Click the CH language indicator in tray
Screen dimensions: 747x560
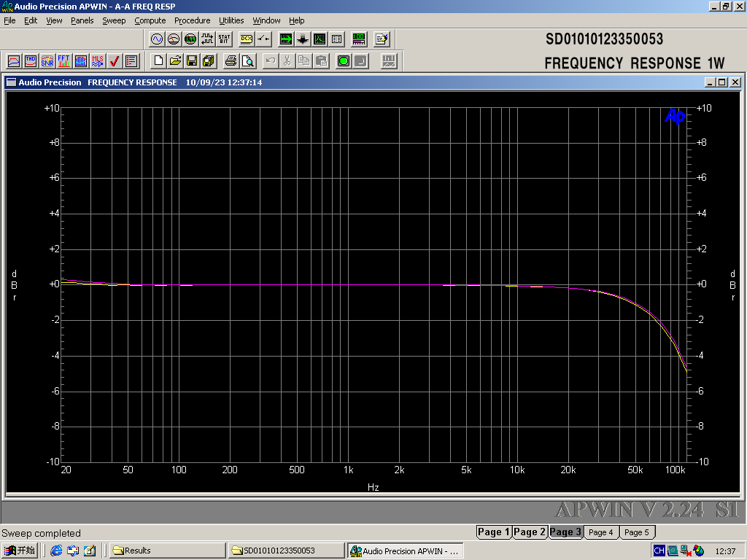click(659, 551)
